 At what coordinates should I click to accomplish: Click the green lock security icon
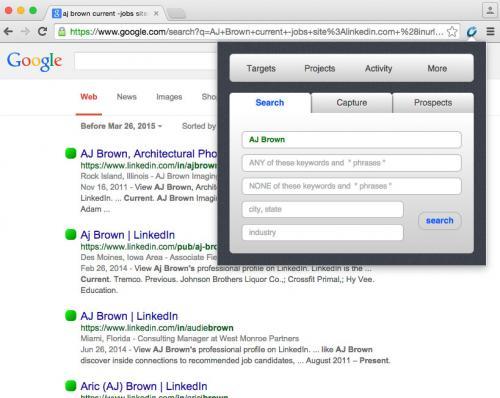click(x=62, y=32)
